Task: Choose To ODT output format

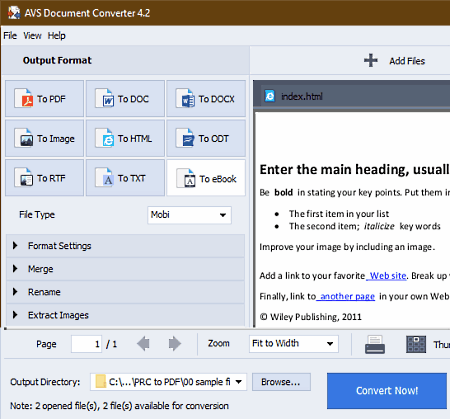Action: tap(206, 138)
